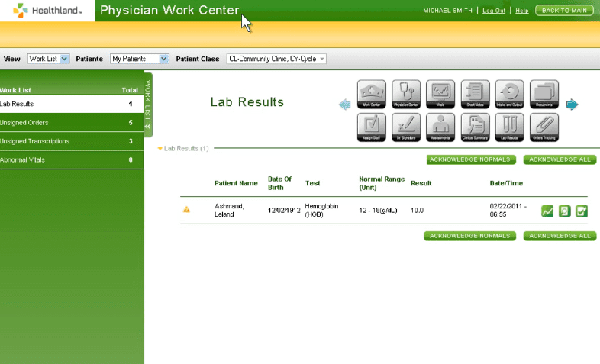Open the Dr Signature icon
The height and width of the screenshot is (364, 600).
[x=406, y=127]
